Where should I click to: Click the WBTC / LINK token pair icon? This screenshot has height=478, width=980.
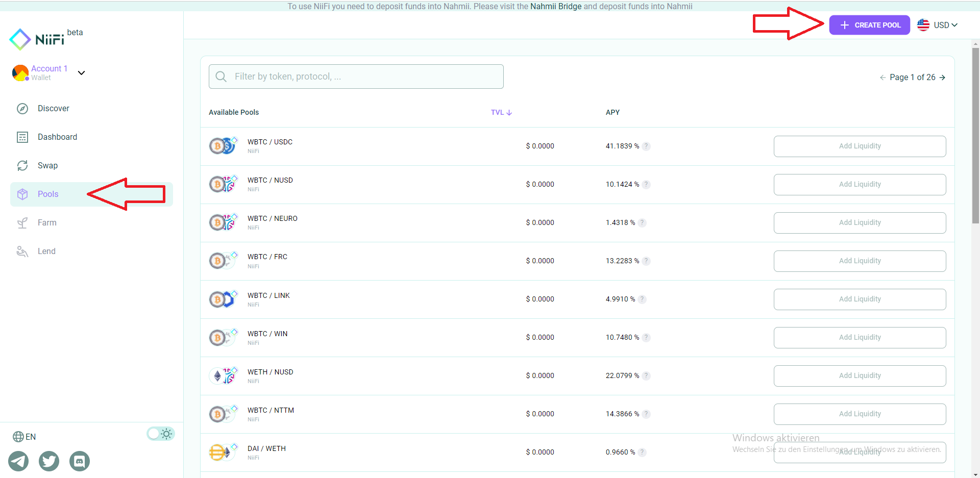pos(224,299)
